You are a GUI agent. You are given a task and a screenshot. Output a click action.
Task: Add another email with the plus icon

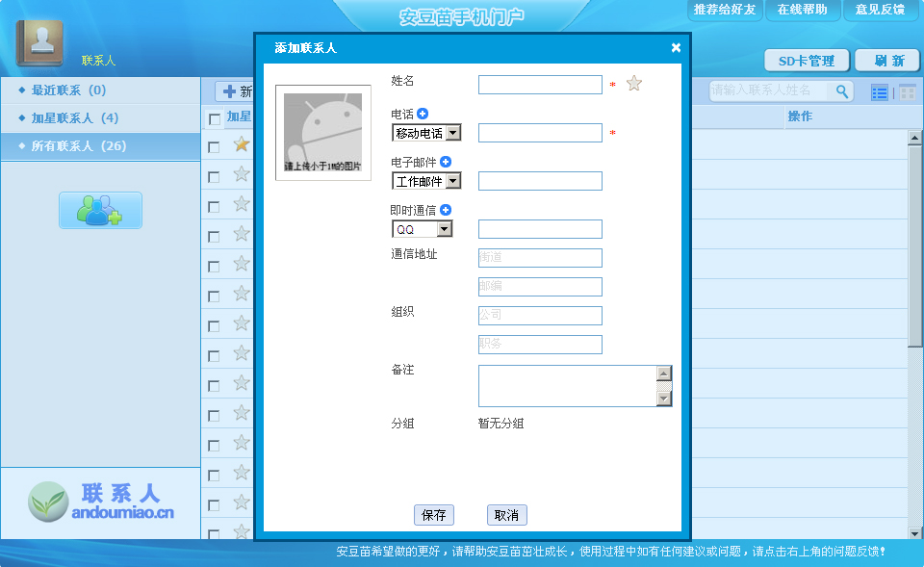coord(446,162)
